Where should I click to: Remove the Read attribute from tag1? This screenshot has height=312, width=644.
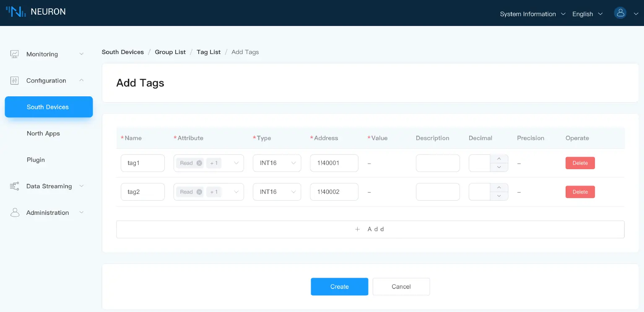coord(199,163)
